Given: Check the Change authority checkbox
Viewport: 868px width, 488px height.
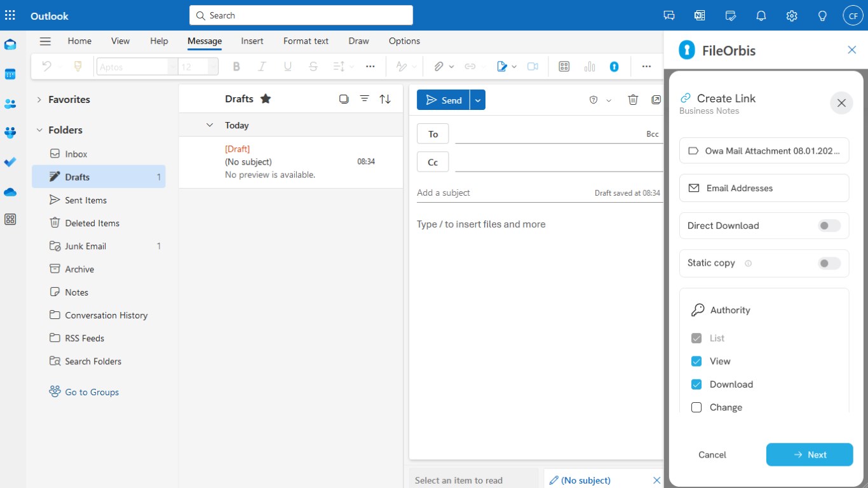Looking at the screenshot, I should 696,407.
